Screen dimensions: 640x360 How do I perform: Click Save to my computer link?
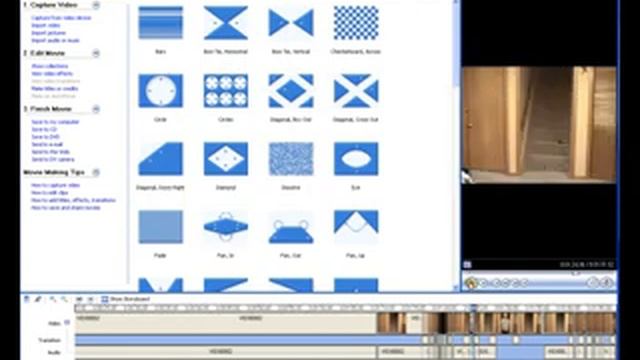point(56,122)
